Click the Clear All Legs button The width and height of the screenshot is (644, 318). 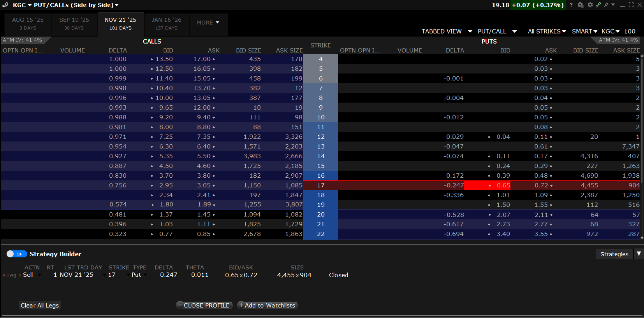point(40,306)
